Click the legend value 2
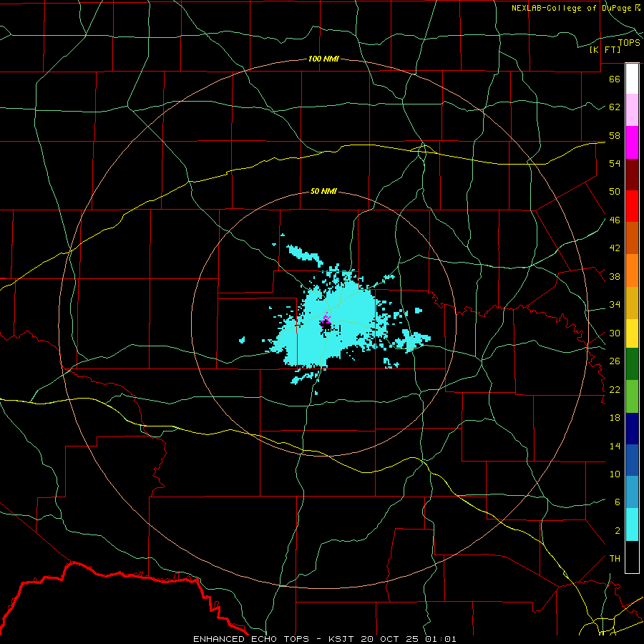Image resolution: width=644 pixels, height=644 pixels. tap(618, 531)
